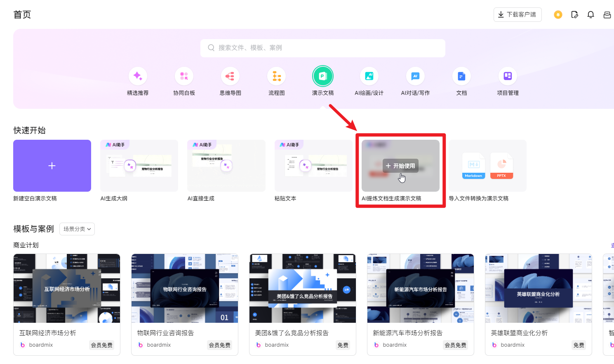Screen dimensions: 614x364
Task: Click 开始使用 on AI提炼文档 card
Action: 400,165
